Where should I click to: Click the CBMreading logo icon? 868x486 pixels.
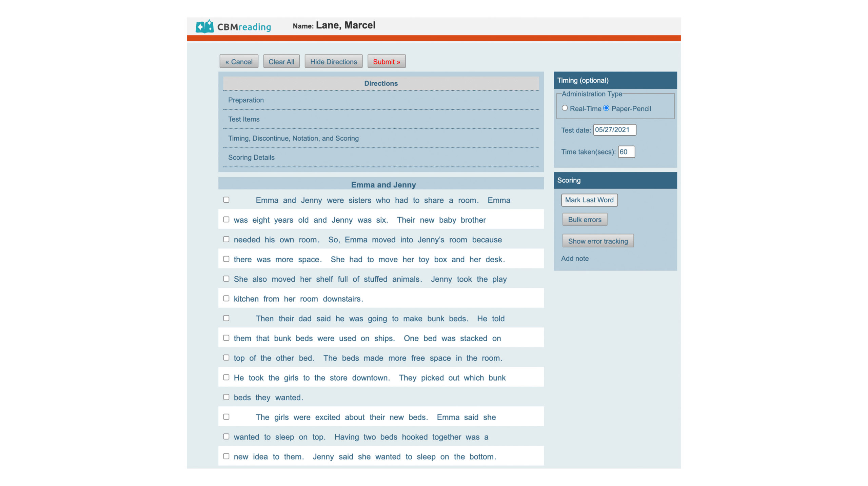(204, 26)
